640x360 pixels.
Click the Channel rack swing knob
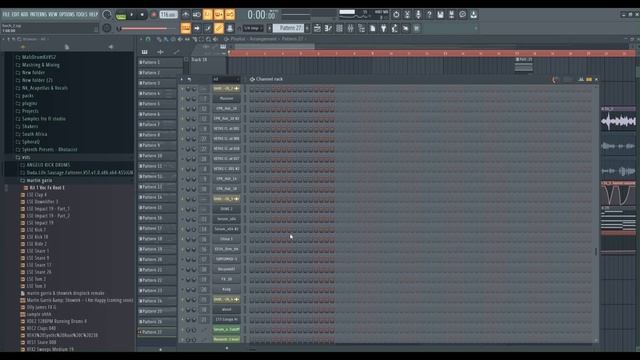point(555,79)
